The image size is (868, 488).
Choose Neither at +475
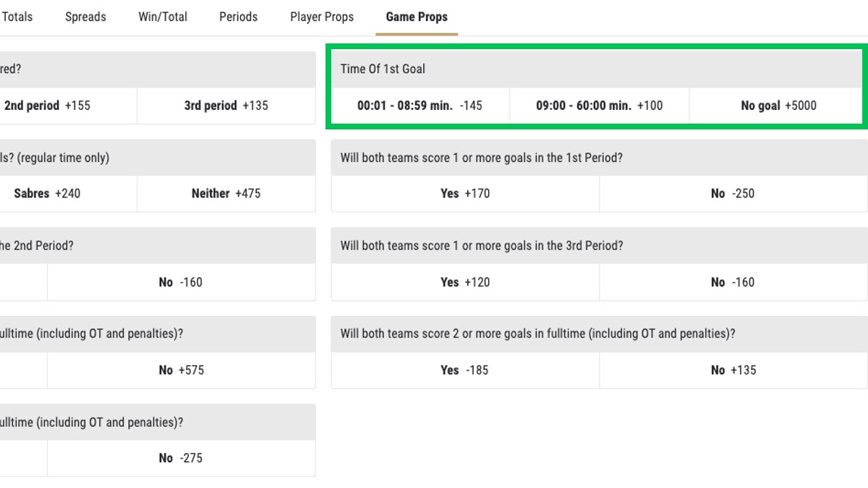[x=226, y=194]
